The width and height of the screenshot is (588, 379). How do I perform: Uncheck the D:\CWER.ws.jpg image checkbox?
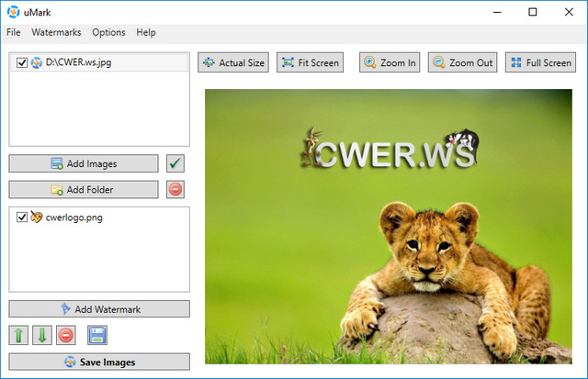click(22, 63)
